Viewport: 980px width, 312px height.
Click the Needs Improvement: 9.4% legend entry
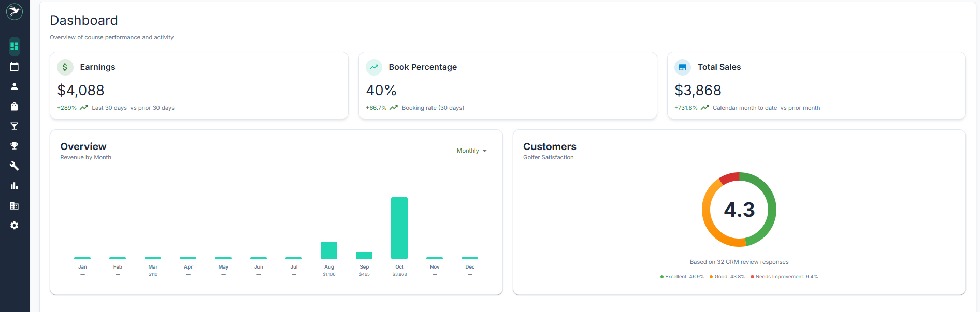[784, 277]
